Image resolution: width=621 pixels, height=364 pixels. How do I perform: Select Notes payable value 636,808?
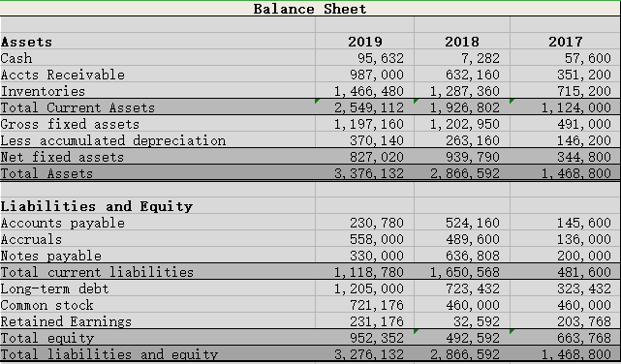(x=473, y=256)
